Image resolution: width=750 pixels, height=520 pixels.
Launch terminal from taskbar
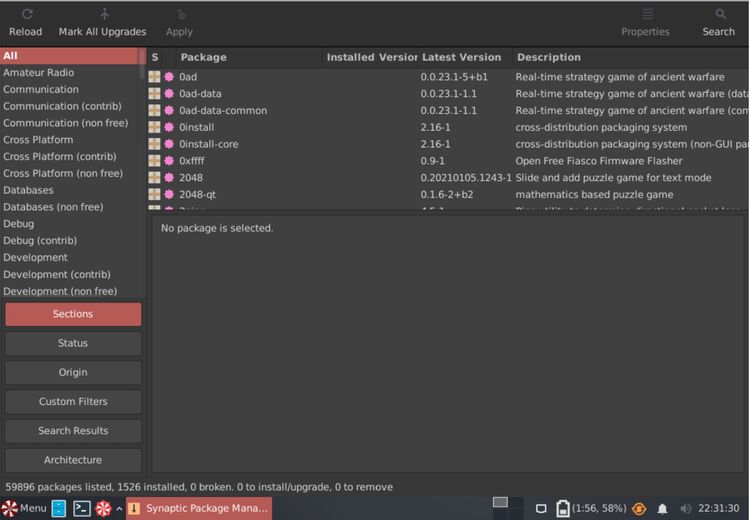pyautogui.click(x=81, y=508)
